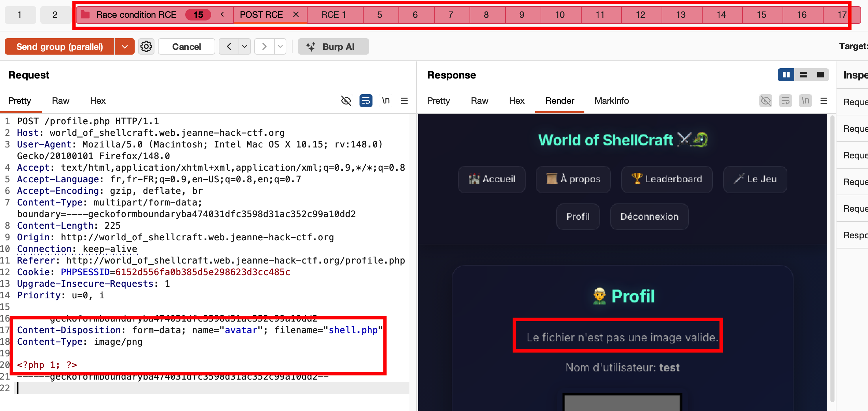Expand Send group options dropdown arrow
Viewport: 868px width, 411px height.
(x=125, y=46)
